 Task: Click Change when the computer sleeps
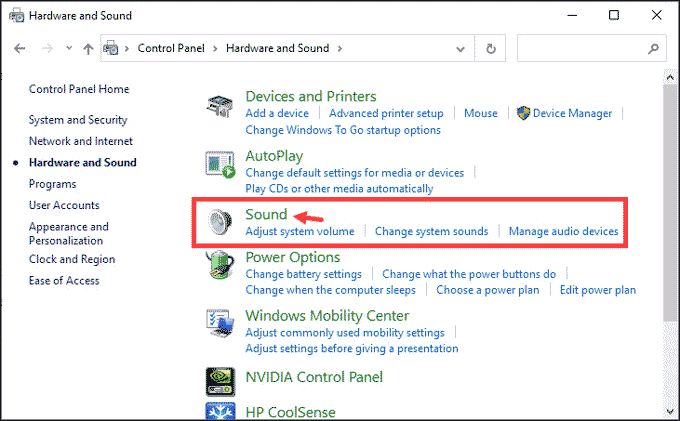(x=330, y=290)
